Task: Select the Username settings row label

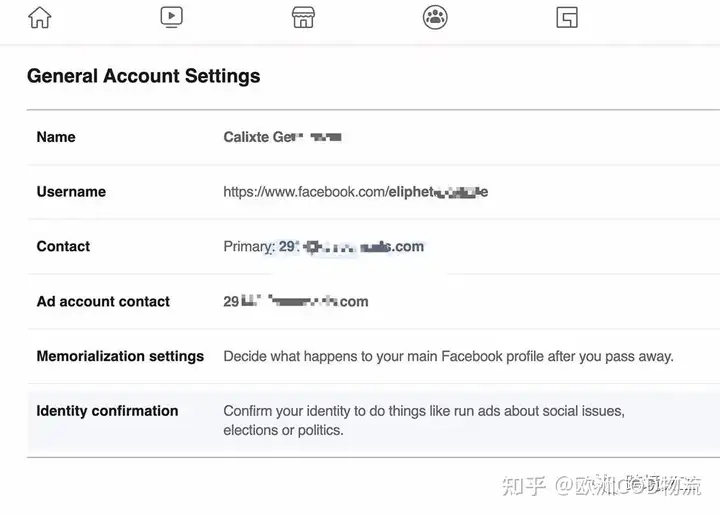Action: (x=71, y=191)
